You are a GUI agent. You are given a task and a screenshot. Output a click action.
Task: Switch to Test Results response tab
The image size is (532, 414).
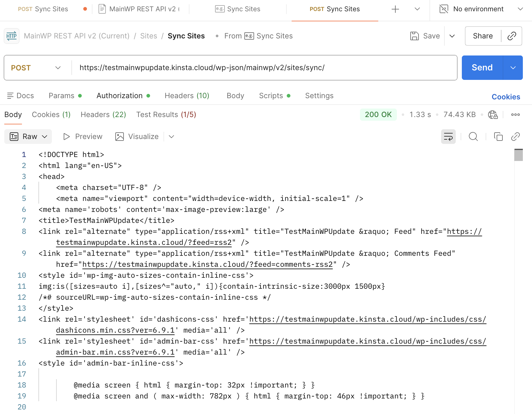[166, 115]
